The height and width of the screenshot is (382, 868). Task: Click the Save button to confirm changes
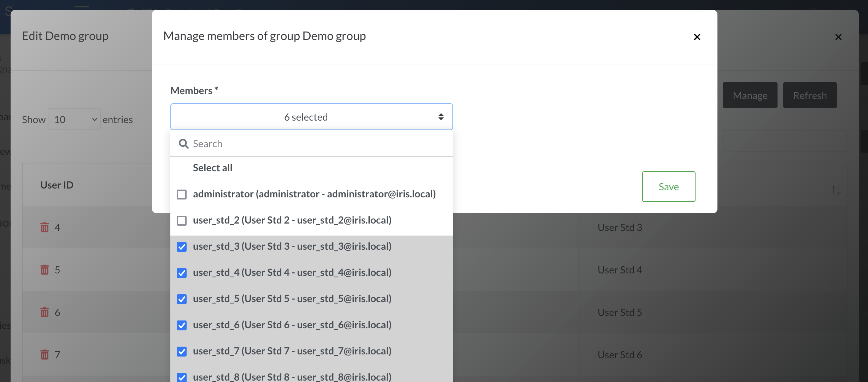coord(668,186)
